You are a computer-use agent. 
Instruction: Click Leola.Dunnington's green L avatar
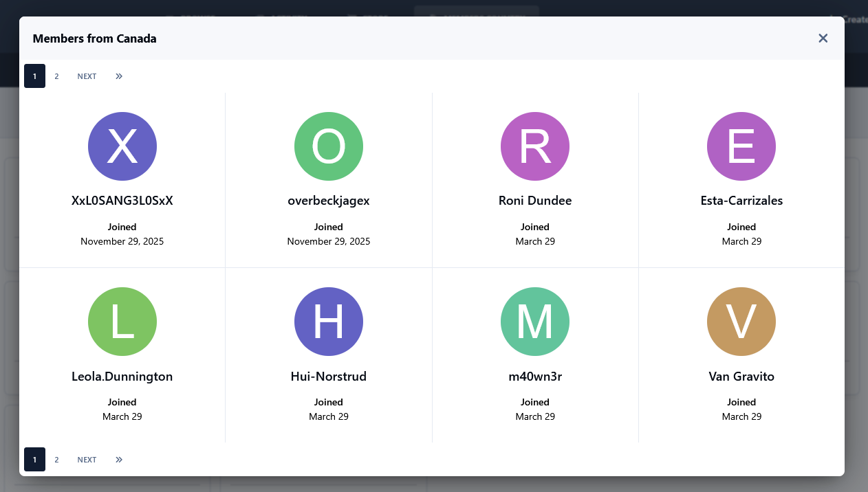(x=122, y=322)
